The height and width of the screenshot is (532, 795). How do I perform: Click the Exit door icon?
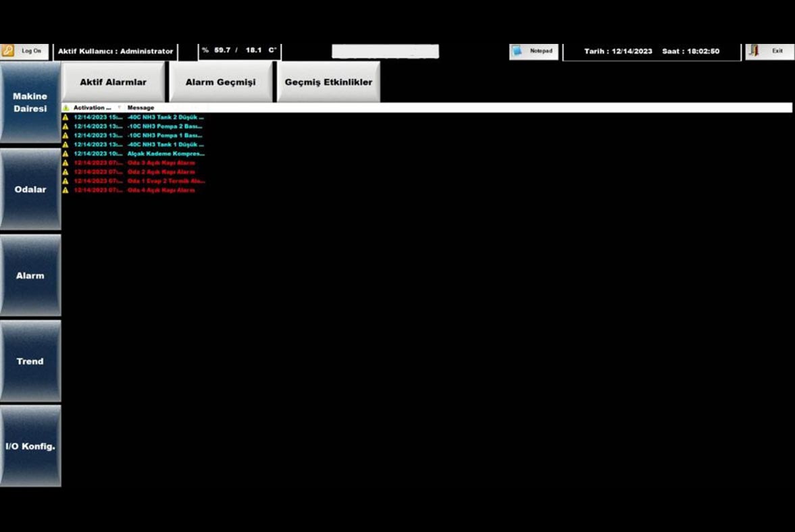(x=755, y=51)
